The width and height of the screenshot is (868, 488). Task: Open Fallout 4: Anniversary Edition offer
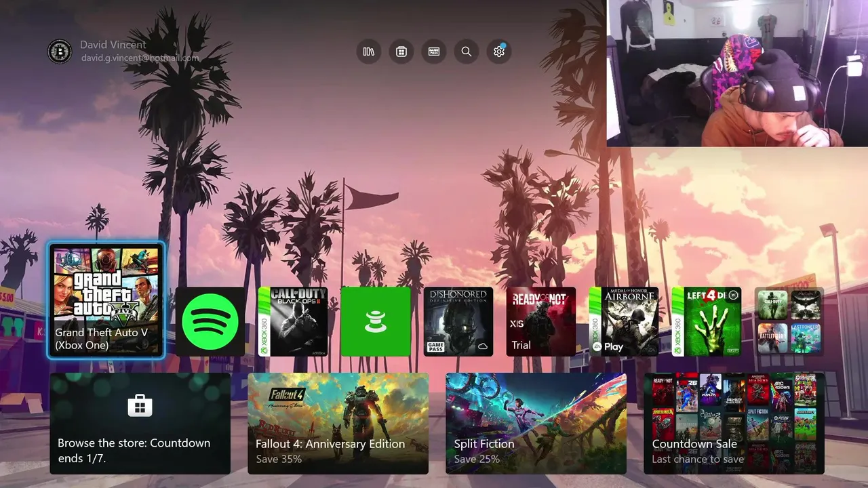[x=338, y=424]
